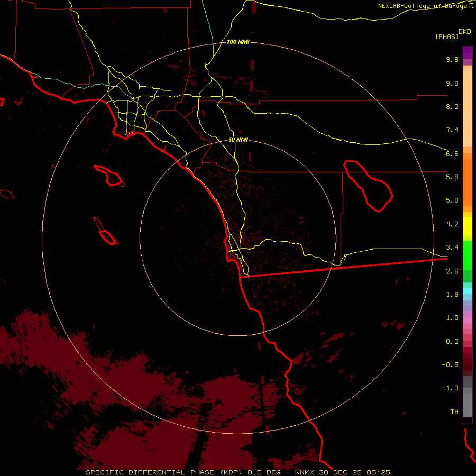476x476 pixels.
Task: Click the '100 NMI' range ring label
Action: point(238,42)
